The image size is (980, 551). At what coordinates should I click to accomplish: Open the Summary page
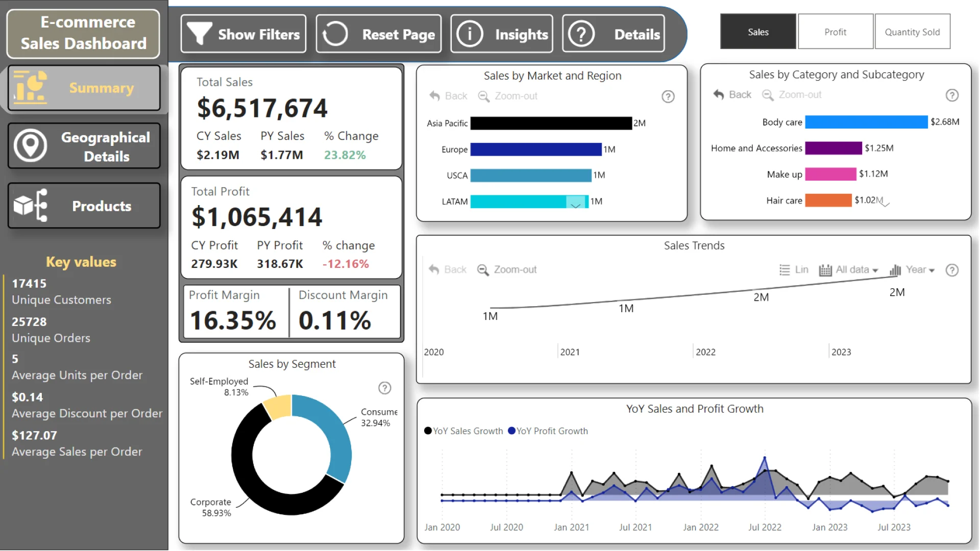click(x=84, y=88)
